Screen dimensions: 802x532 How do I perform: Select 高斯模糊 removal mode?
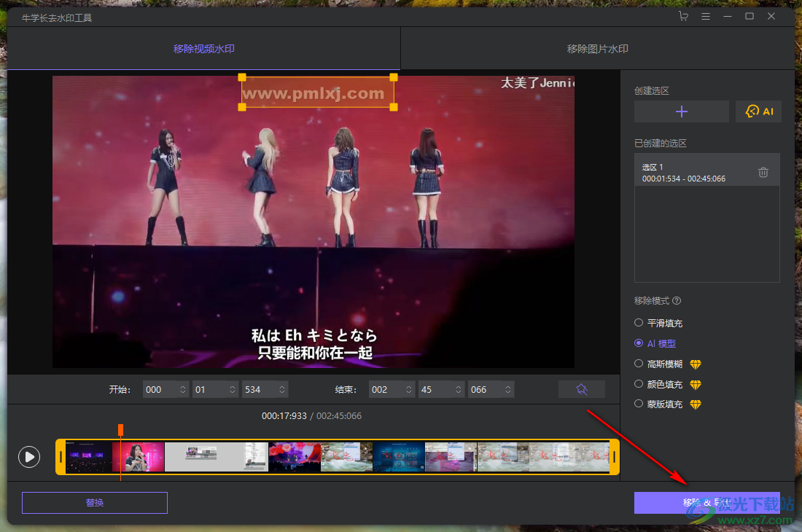(x=658, y=364)
